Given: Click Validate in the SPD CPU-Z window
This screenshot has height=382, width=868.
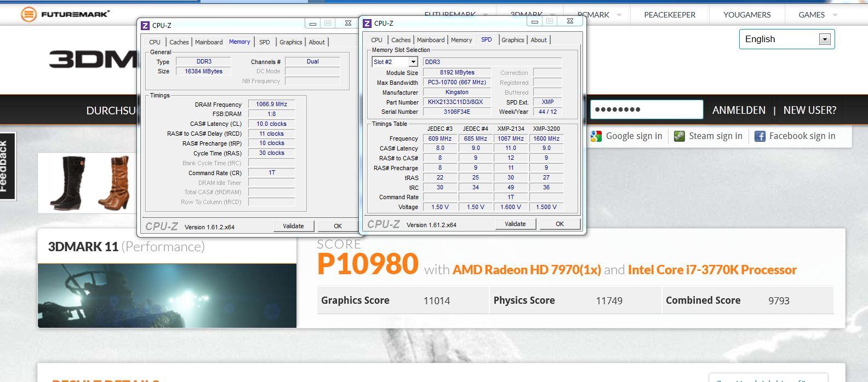Looking at the screenshot, I should (515, 224).
